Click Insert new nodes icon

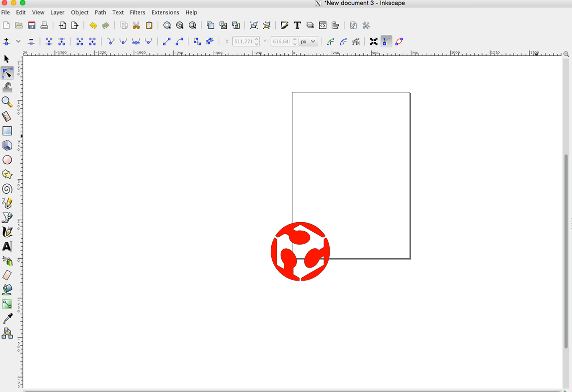(x=6, y=41)
